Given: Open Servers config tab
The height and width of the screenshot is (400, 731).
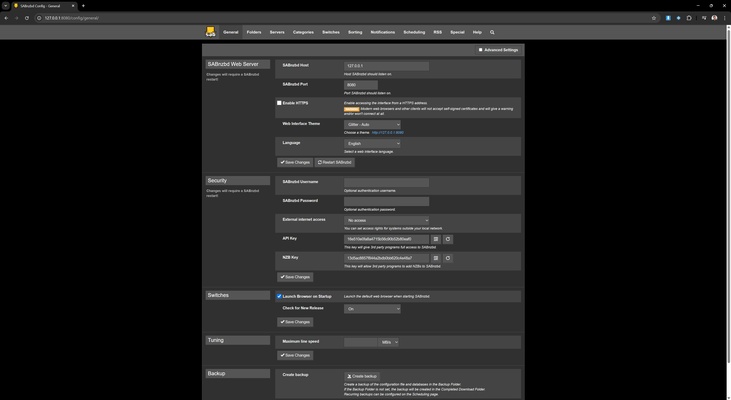Looking at the screenshot, I should click(x=277, y=32).
